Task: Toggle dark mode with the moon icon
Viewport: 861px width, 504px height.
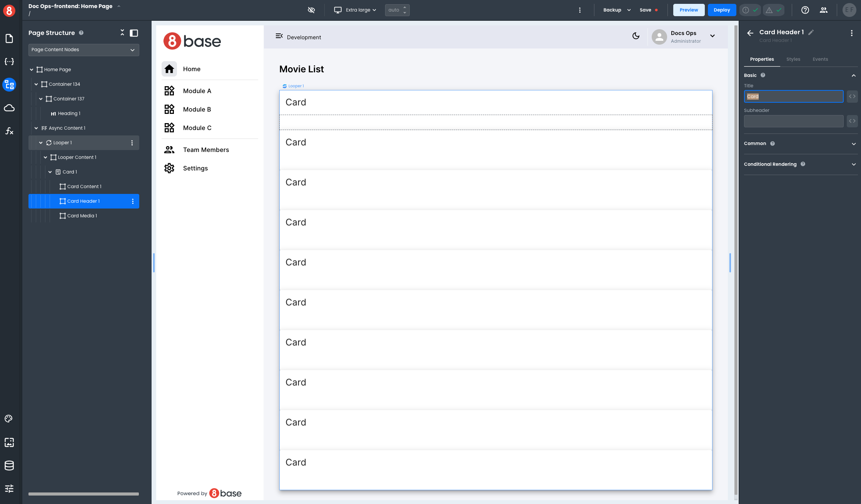Action: click(636, 36)
